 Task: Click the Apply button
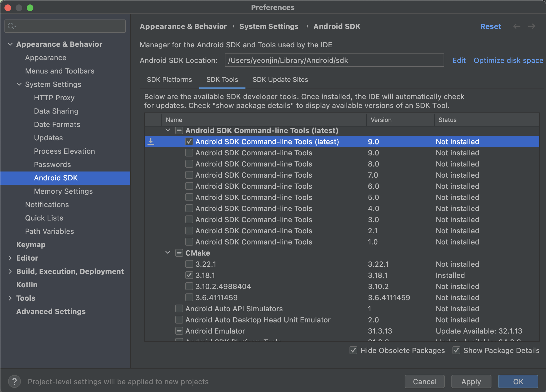(x=471, y=381)
